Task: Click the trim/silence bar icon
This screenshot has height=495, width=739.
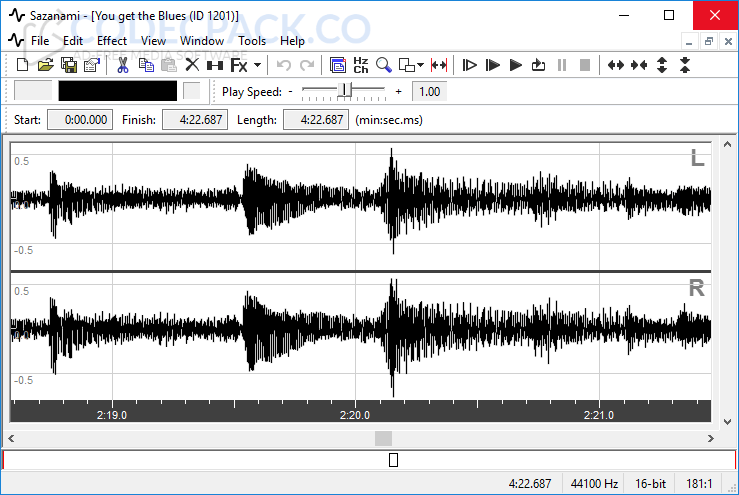Action: 215,65
